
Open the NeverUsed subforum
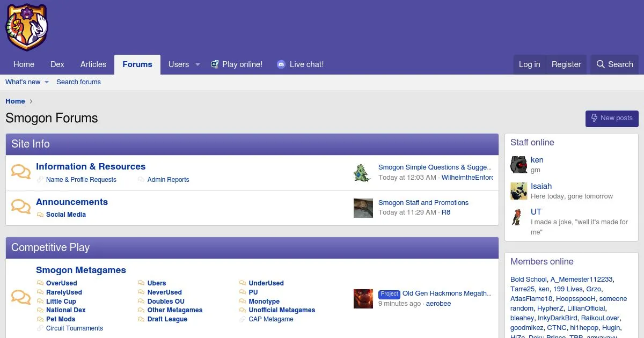(x=165, y=292)
